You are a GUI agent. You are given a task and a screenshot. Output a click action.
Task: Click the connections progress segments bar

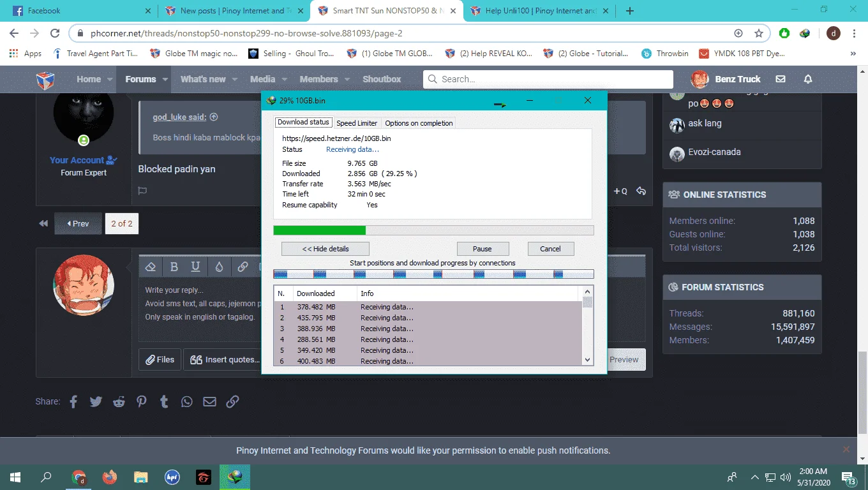[x=433, y=274]
